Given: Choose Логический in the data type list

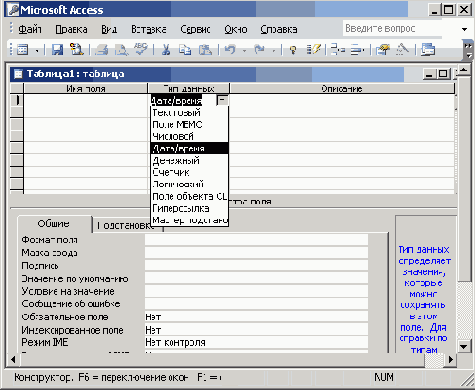Looking at the screenshot, I should (190, 184).
